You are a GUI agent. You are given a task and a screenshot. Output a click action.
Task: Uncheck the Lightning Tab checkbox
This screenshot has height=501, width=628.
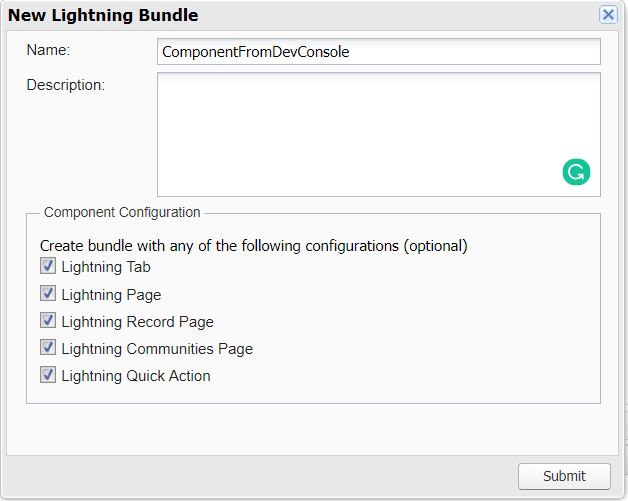coord(47,267)
